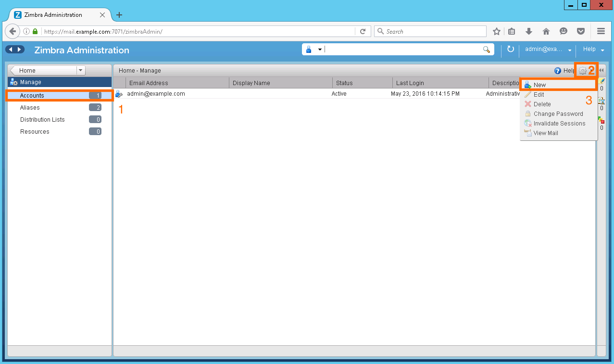Image resolution: width=614 pixels, height=364 pixels.
Task: Select the admin@example.com account row
Action: coord(317,94)
